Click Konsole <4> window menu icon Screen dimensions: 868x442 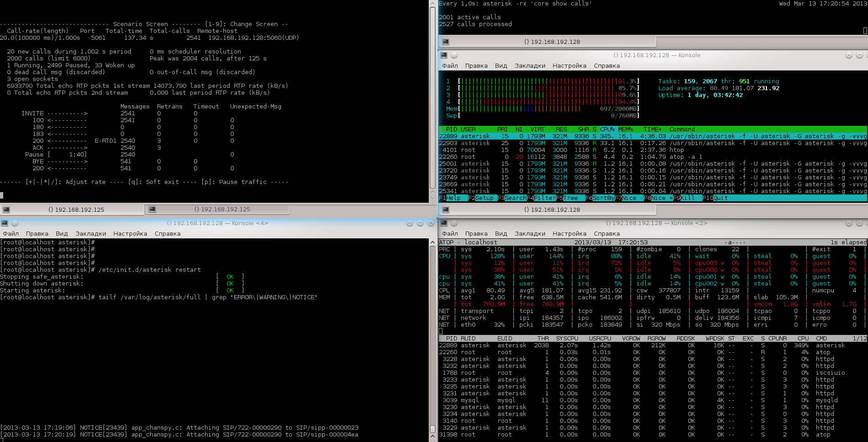[5, 223]
